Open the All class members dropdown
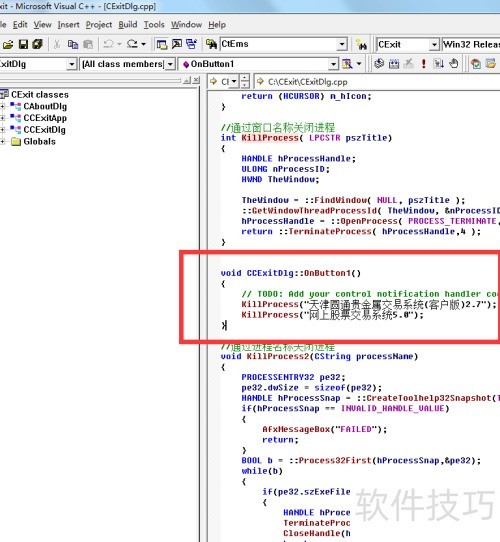Screen dimensions: 500x542 (170, 64)
